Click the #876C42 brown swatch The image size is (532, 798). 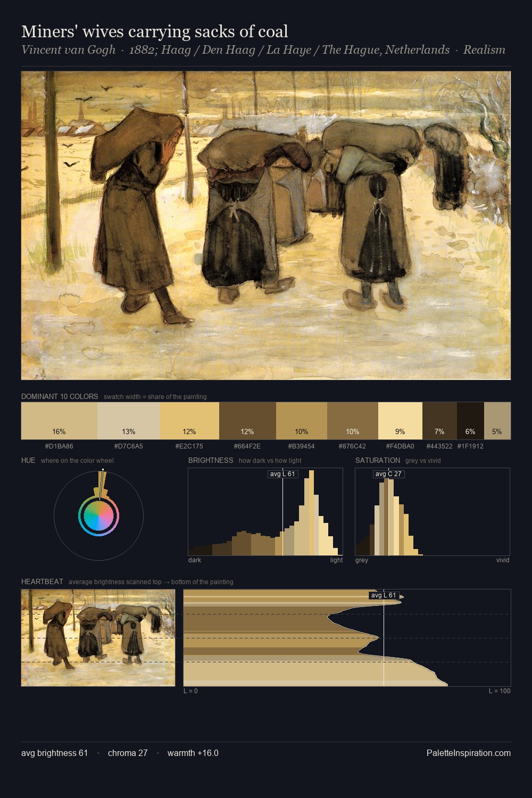pos(353,420)
